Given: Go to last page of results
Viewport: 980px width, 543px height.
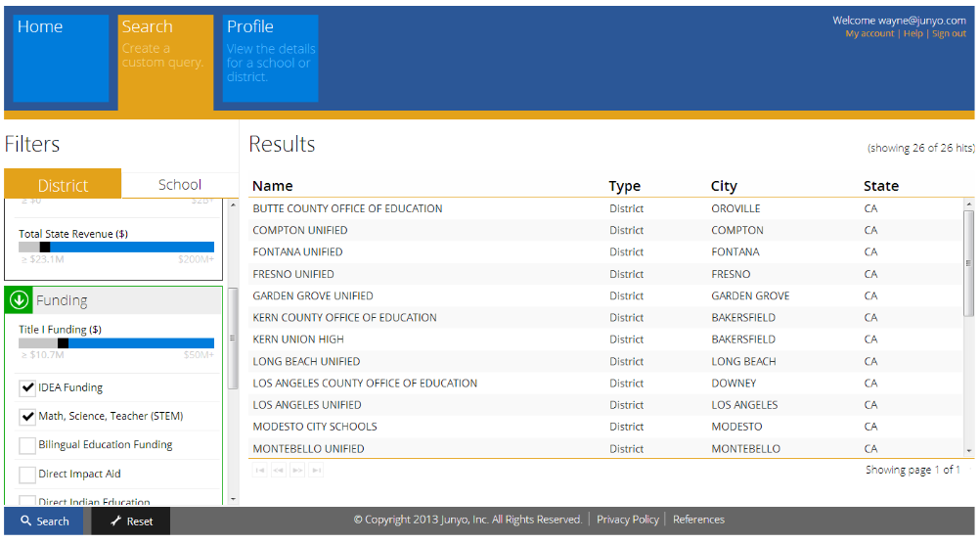Looking at the screenshot, I should 316,470.
